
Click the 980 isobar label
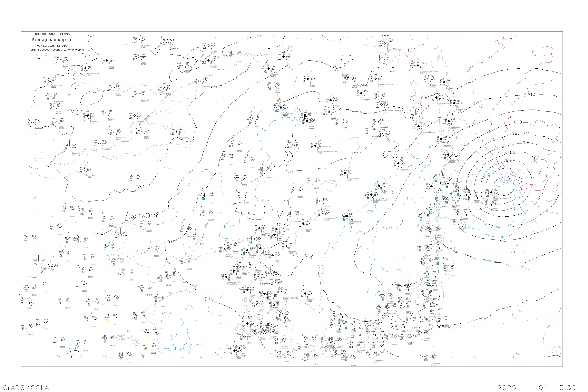pos(510,161)
